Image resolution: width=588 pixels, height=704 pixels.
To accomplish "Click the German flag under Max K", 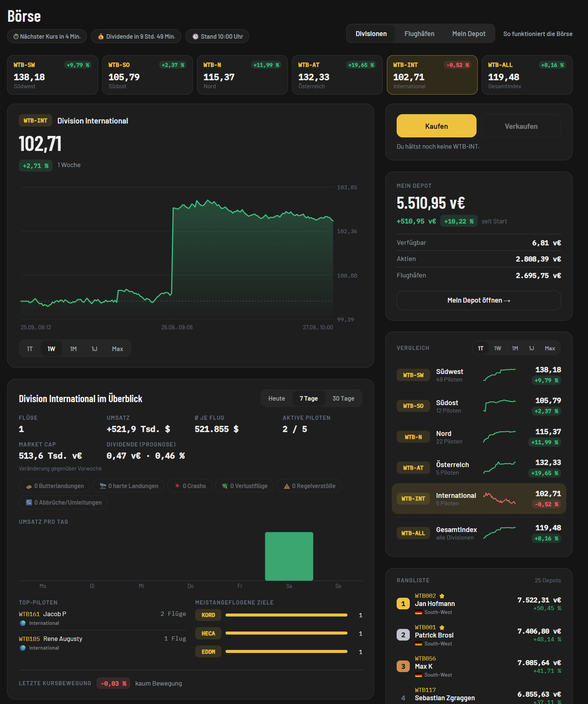I will coord(418,675).
